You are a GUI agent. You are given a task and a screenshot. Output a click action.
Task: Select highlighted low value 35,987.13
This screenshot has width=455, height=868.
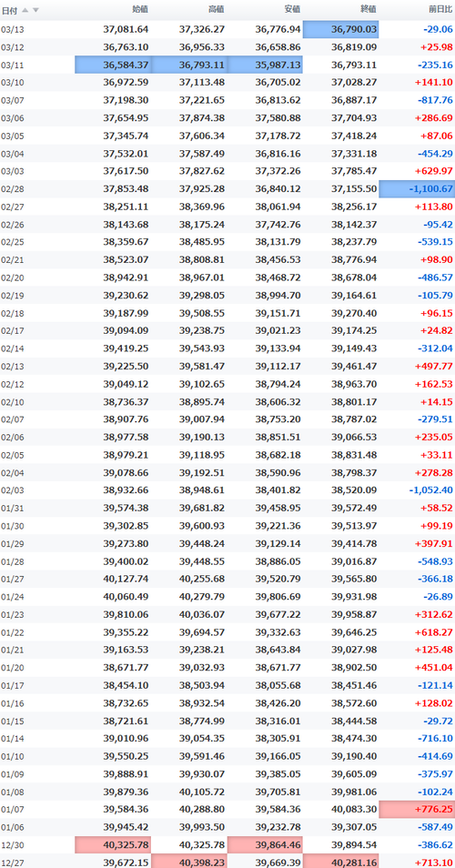tap(265, 65)
